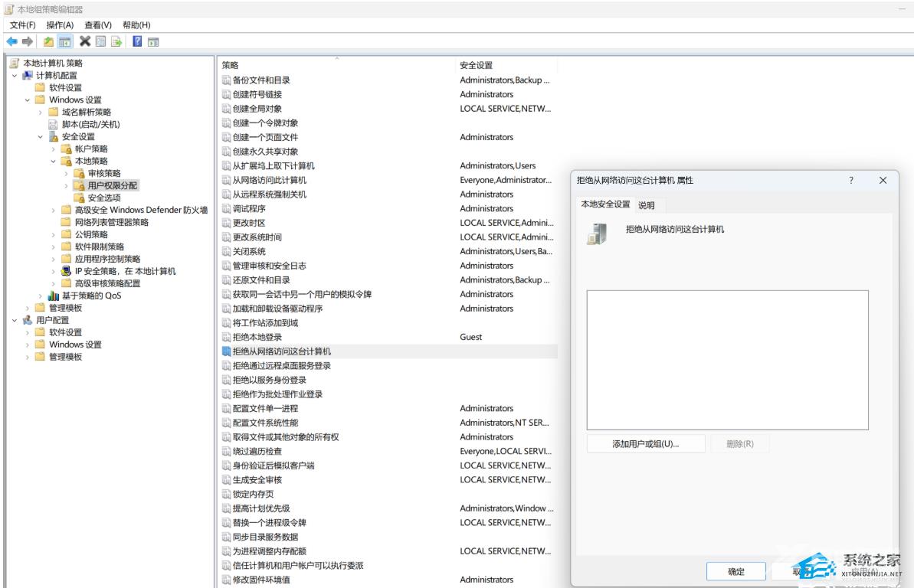The image size is (914, 588).
Task: Click the empty users list box in dialog
Action: 728,360
